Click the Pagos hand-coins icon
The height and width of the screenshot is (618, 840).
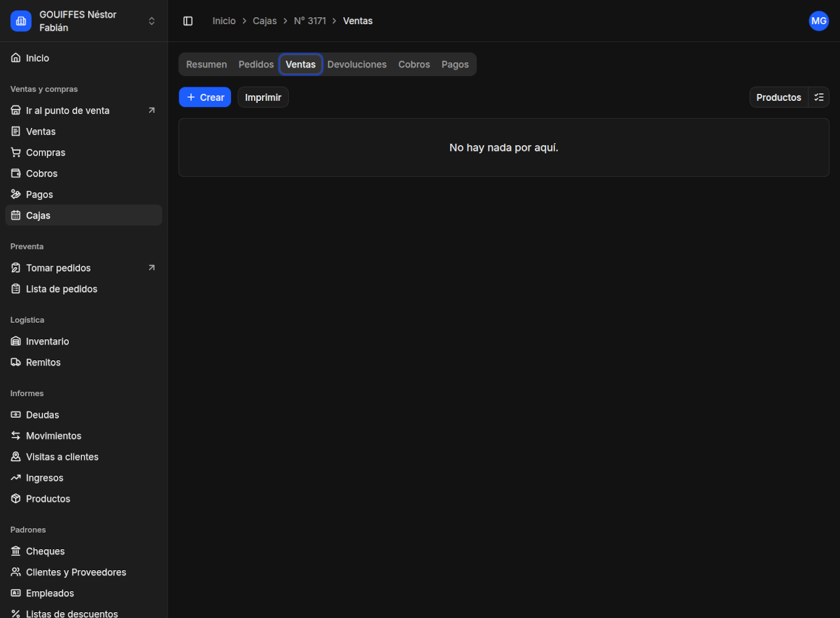click(16, 194)
